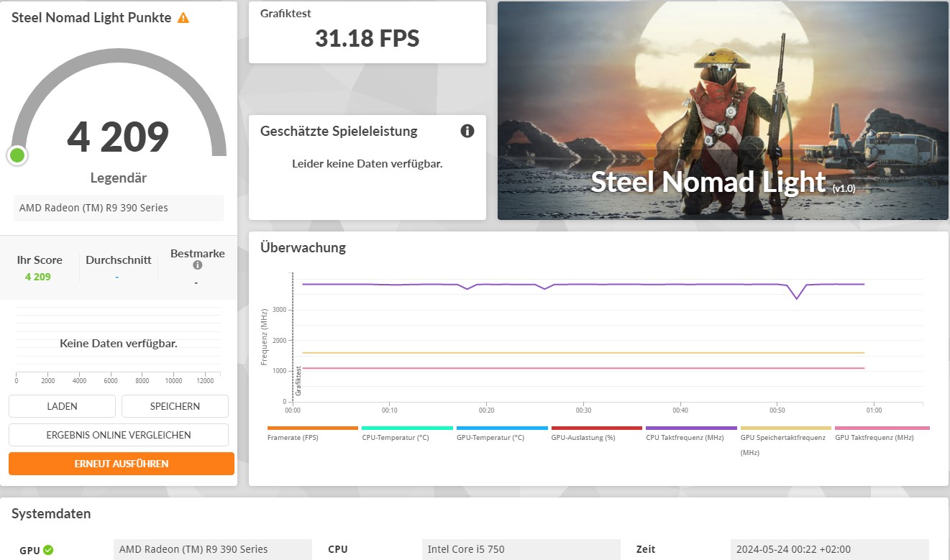Click AMD Radeon R9 390 Series label under gauge
The height and width of the screenshot is (560, 950).
pyautogui.click(x=119, y=208)
